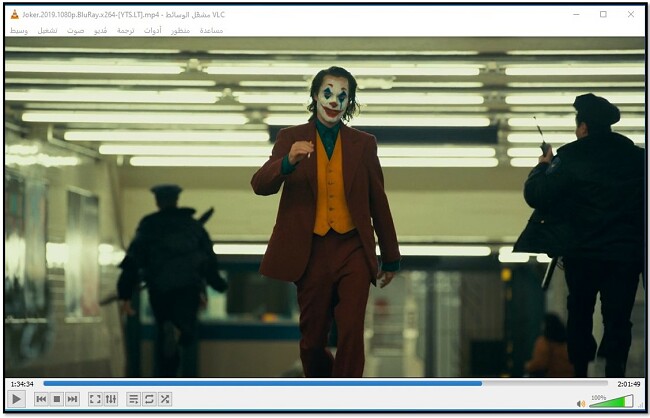Mute audio via speaker icon

click(581, 403)
